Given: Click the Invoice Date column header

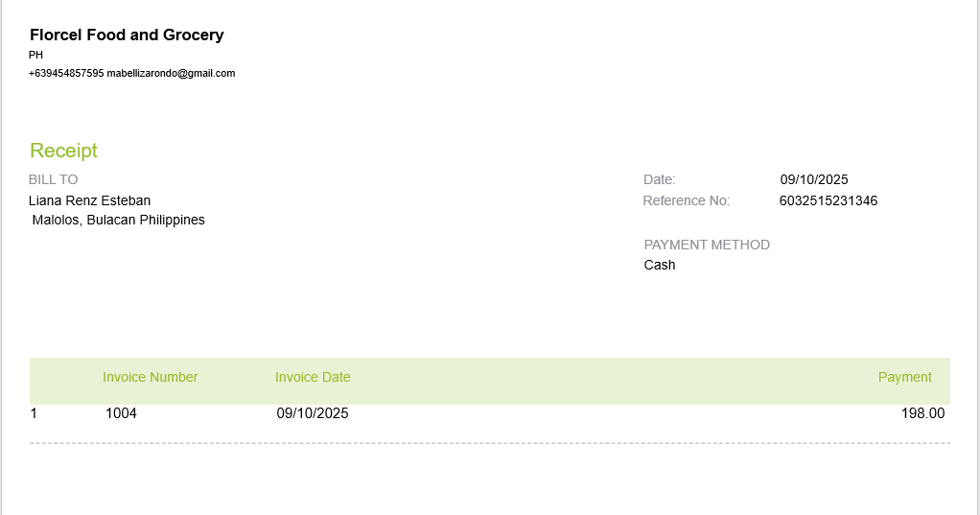Looking at the screenshot, I should click(x=313, y=377).
